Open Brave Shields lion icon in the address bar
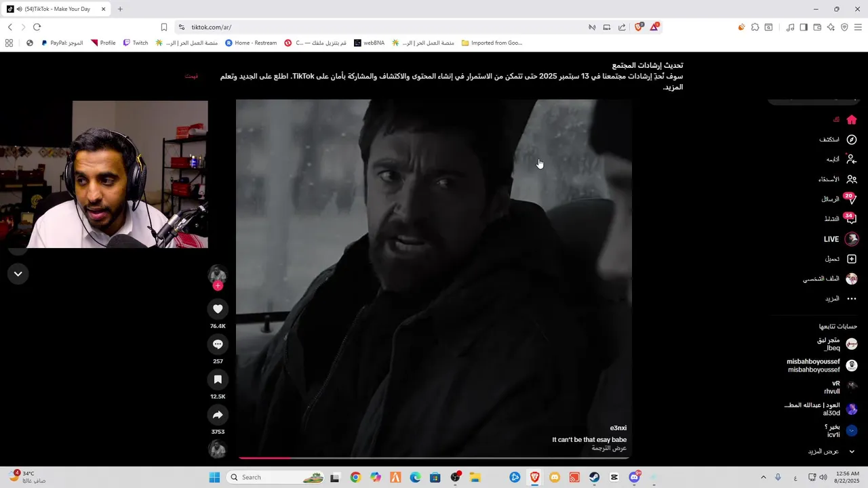 (638, 27)
